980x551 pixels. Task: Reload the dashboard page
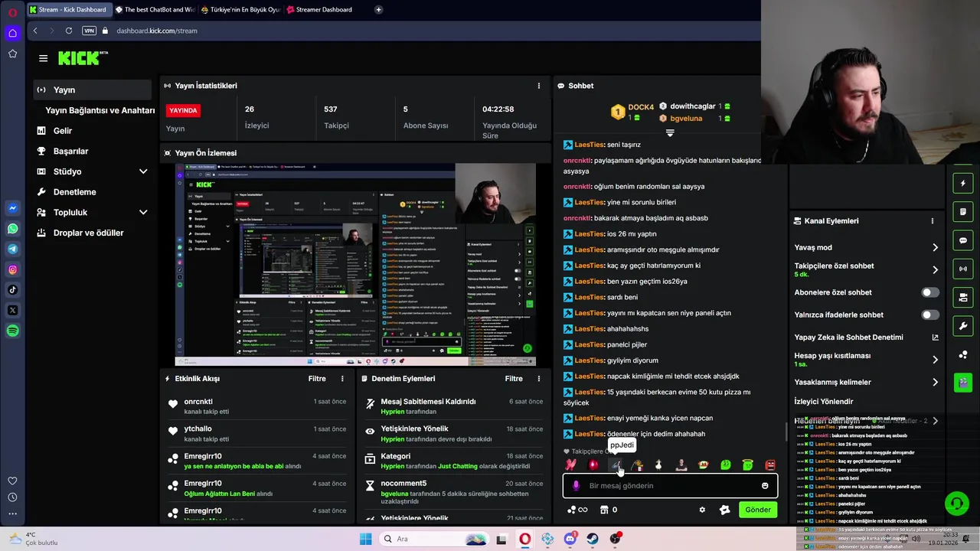coord(68,31)
